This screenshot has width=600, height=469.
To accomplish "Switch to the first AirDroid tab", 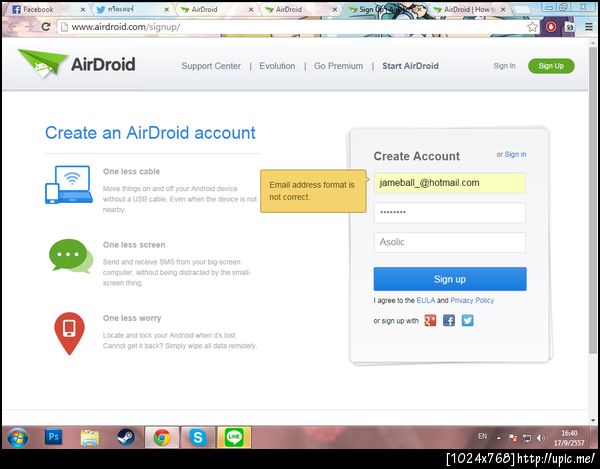I will [x=214, y=9].
